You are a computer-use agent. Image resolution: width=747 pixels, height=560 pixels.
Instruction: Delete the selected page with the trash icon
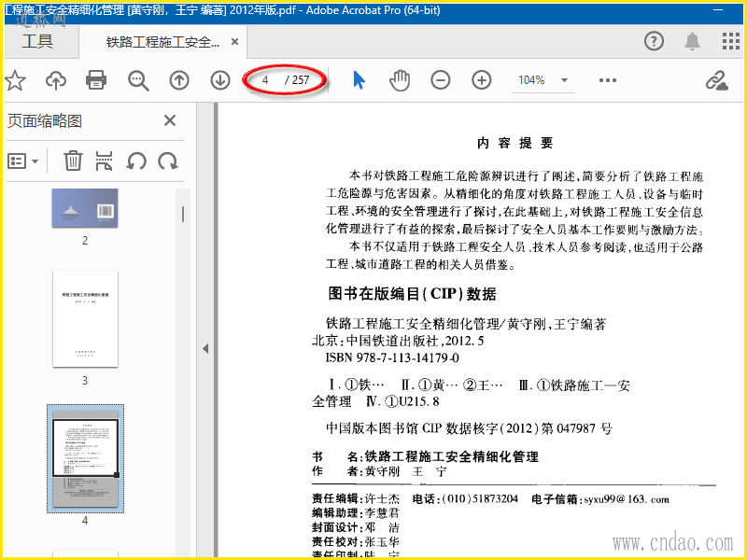click(73, 161)
